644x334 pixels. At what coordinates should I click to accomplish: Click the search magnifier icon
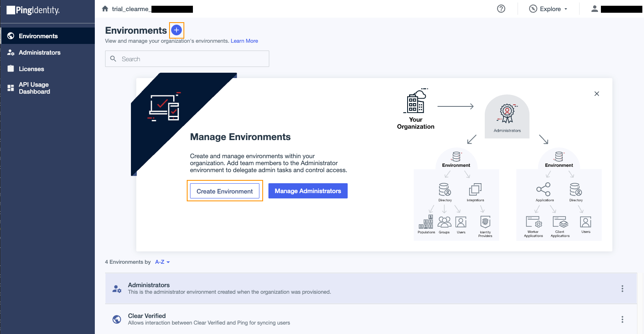(113, 59)
